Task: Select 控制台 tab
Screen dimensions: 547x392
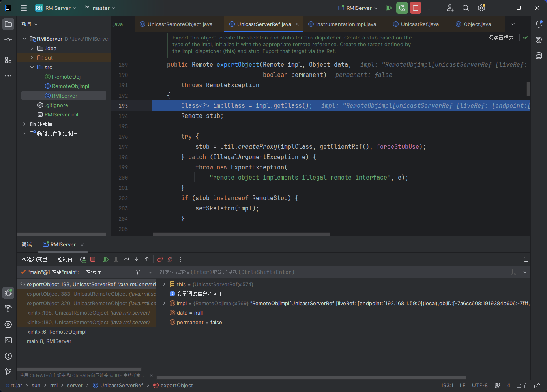Action: coord(65,259)
